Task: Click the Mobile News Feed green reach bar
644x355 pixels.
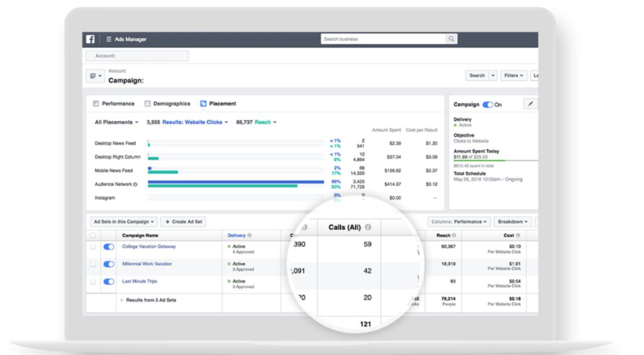Action: 163,172
